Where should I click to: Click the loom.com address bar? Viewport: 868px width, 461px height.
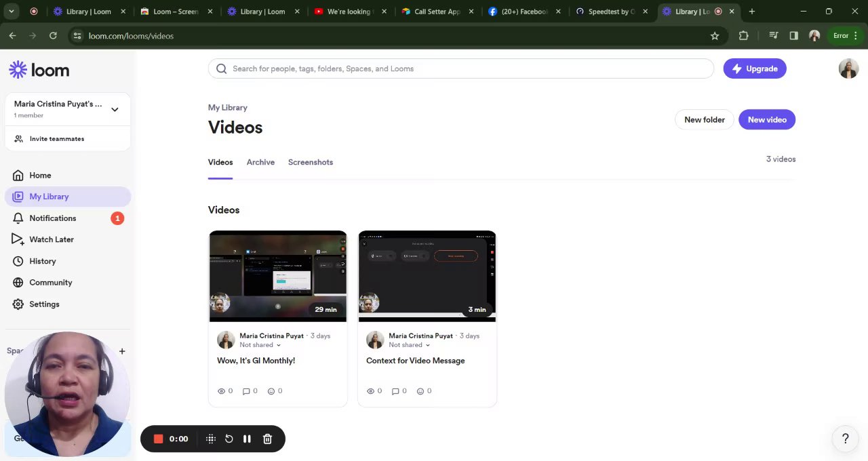coord(397,36)
